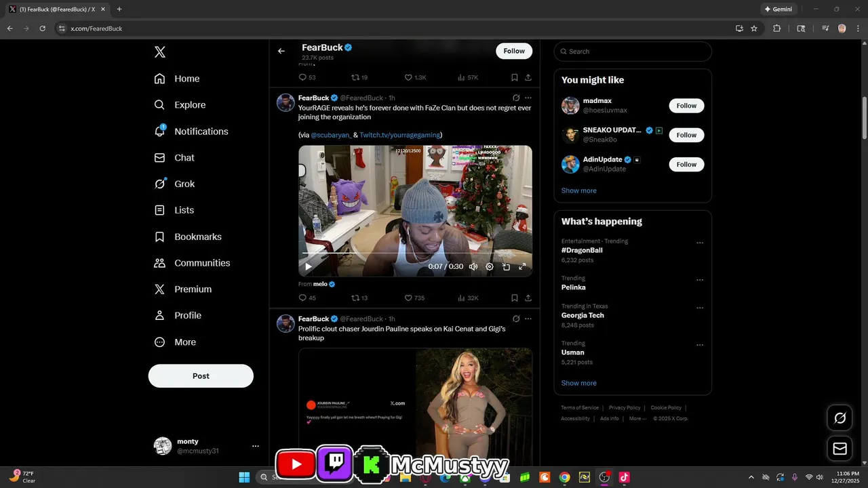Bookmark the YourRAGE FaZe Clan post

coord(515,298)
